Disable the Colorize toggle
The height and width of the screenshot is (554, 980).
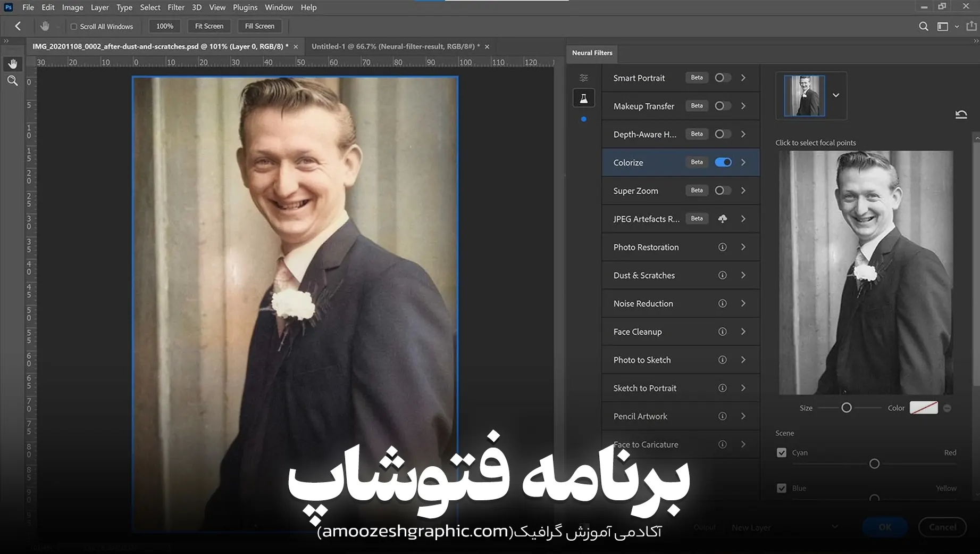[x=723, y=162]
